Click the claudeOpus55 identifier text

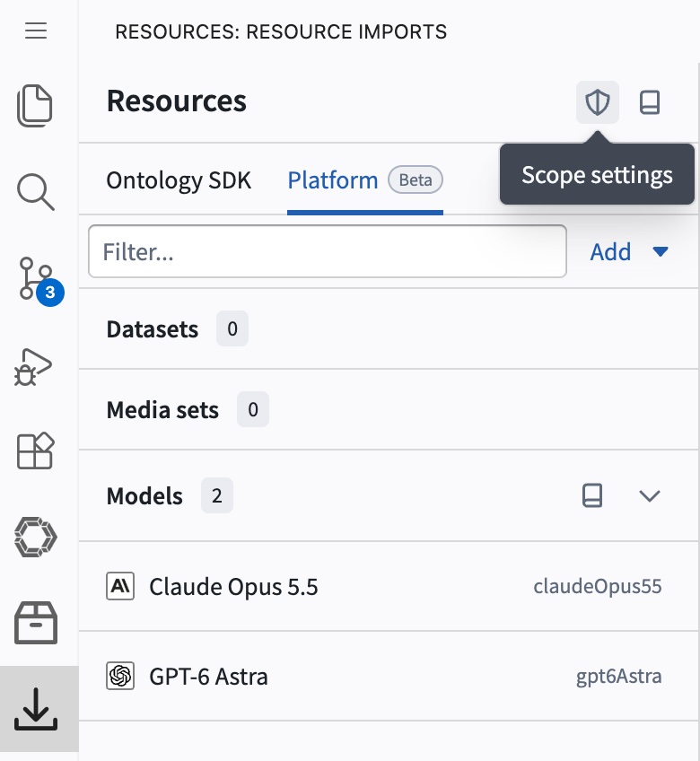(598, 586)
